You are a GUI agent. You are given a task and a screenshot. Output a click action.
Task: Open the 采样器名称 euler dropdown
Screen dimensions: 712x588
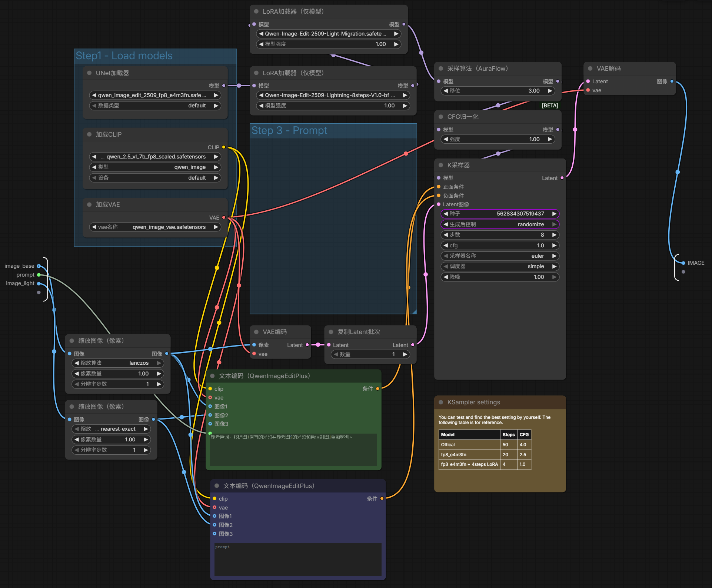click(x=500, y=256)
